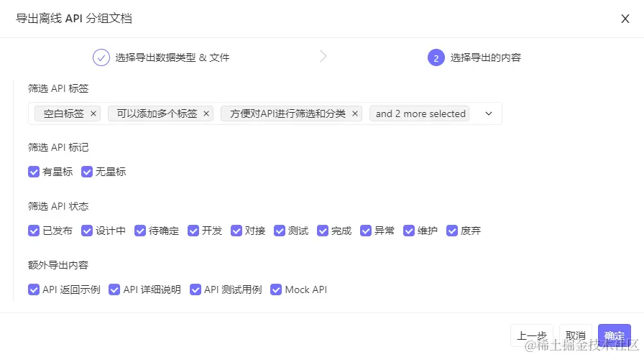Toggle the 已发布 status checkbox

click(34, 231)
